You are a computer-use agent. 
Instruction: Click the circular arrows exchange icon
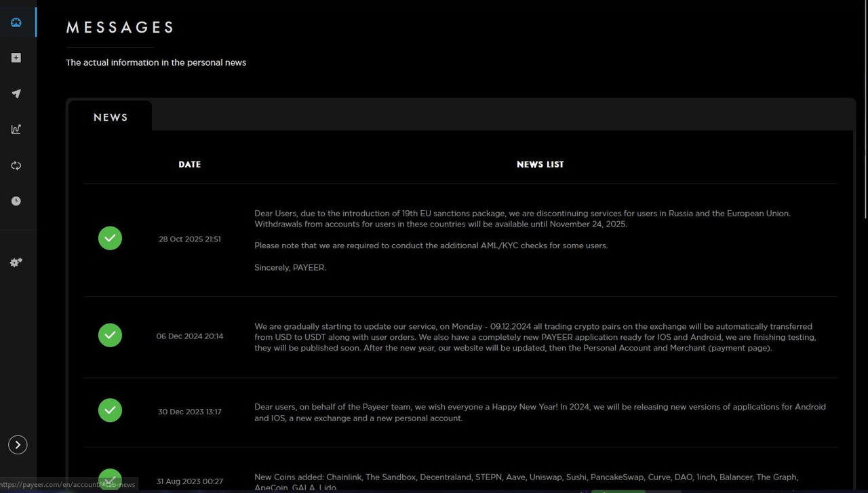pyautogui.click(x=16, y=165)
